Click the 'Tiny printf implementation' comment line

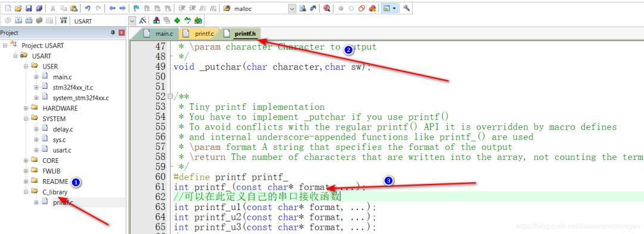[256, 107]
